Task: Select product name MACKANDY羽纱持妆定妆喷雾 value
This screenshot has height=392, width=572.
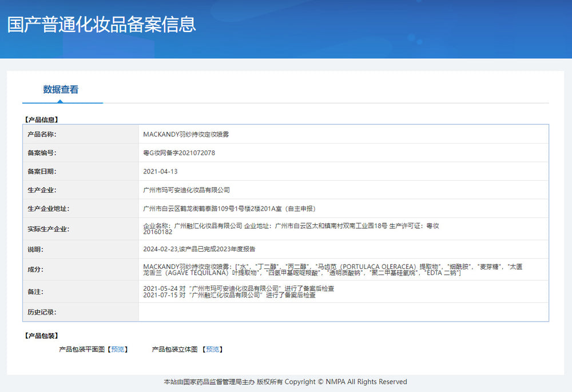Action: (x=186, y=134)
